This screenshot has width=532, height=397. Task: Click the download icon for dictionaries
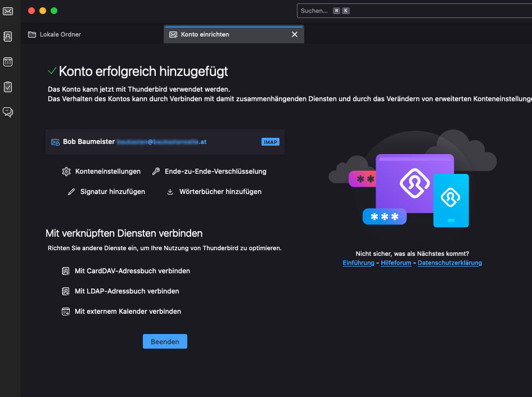pos(170,192)
